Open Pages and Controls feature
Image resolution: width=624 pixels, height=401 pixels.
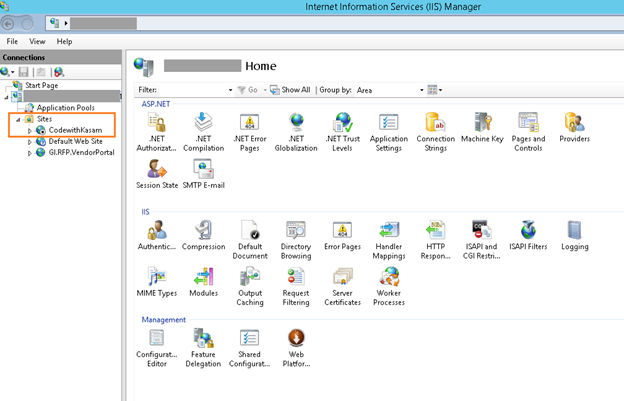tap(528, 132)
